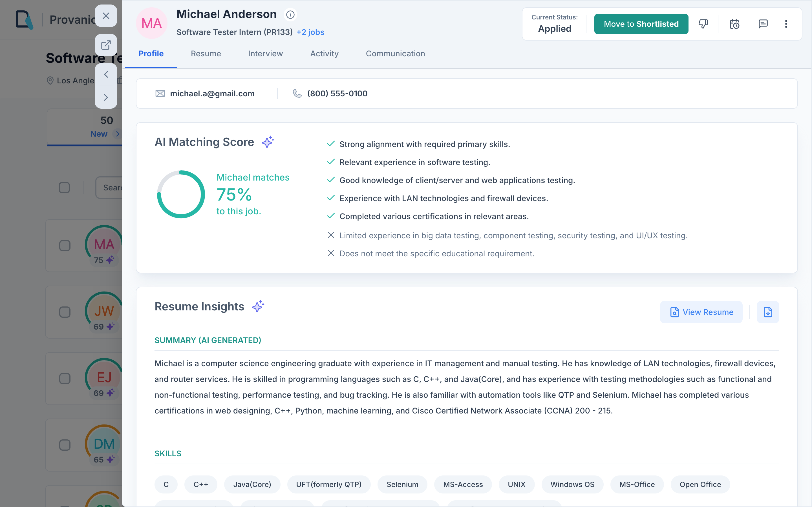The image size is (812, 507).
Task: Toggle the select-all candidates checkbox
Action: click(64, 187)
